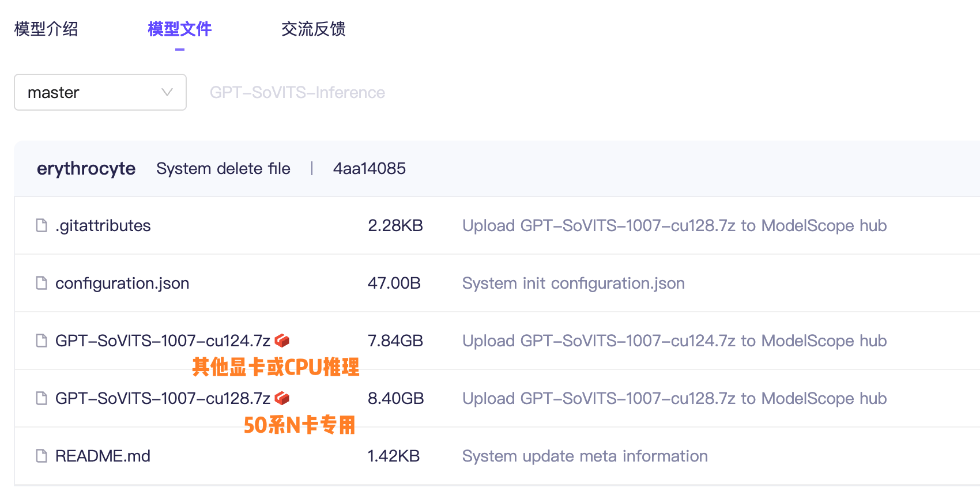Switch to the 模型介绍 tab
The image size is (980, 499).
click(x=46, y=29)
